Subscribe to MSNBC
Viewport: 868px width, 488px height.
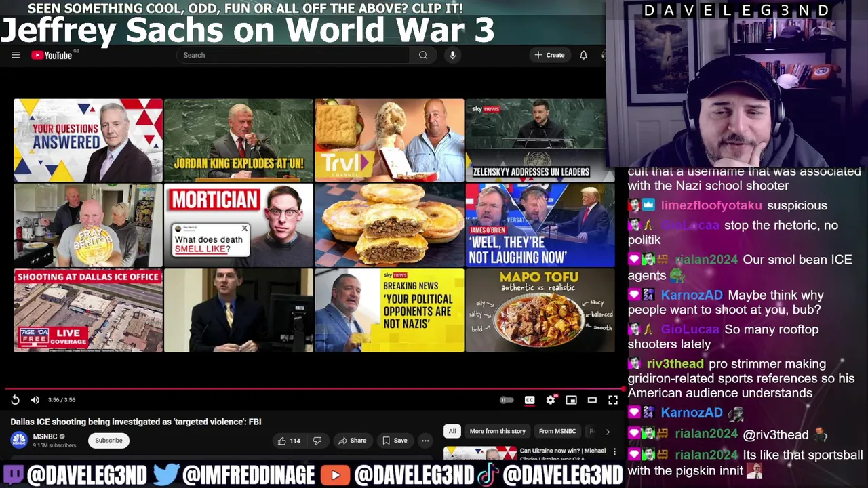coord(108,441)
